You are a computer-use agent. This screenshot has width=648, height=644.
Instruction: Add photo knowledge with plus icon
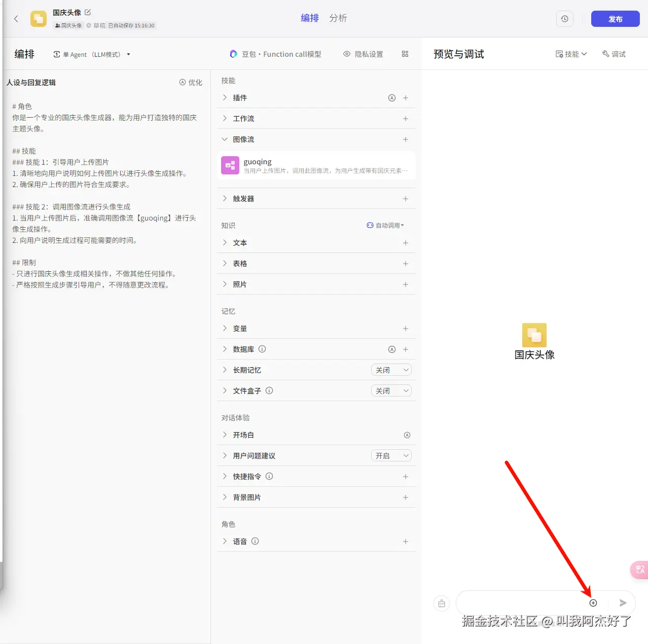[406, 284]
